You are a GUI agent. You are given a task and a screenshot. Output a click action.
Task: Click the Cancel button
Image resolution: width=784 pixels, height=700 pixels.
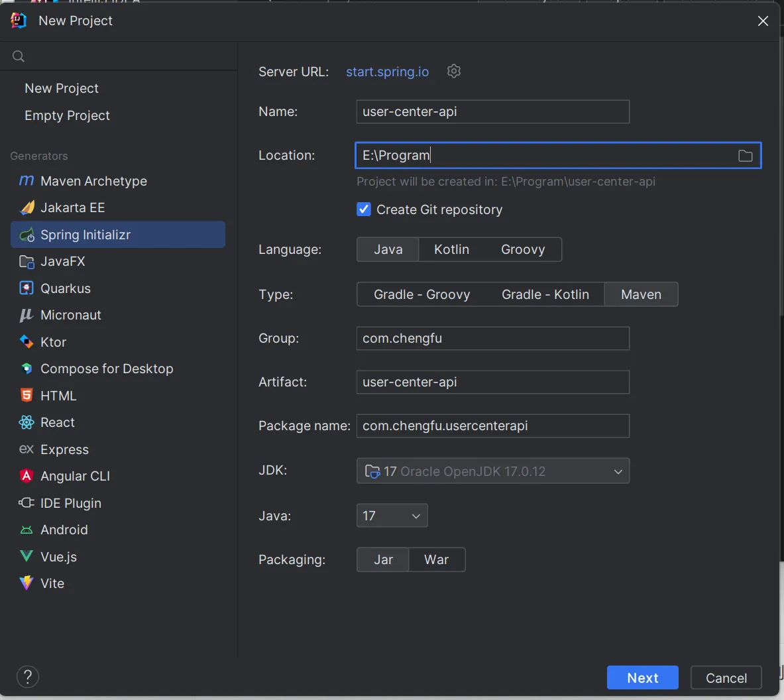pyautogui.click(x=726, y=677)
